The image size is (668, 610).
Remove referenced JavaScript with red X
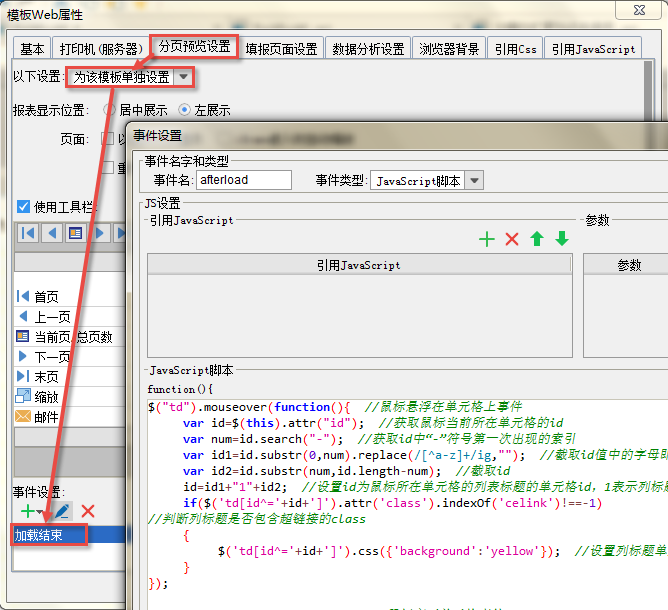coord(512,239)
